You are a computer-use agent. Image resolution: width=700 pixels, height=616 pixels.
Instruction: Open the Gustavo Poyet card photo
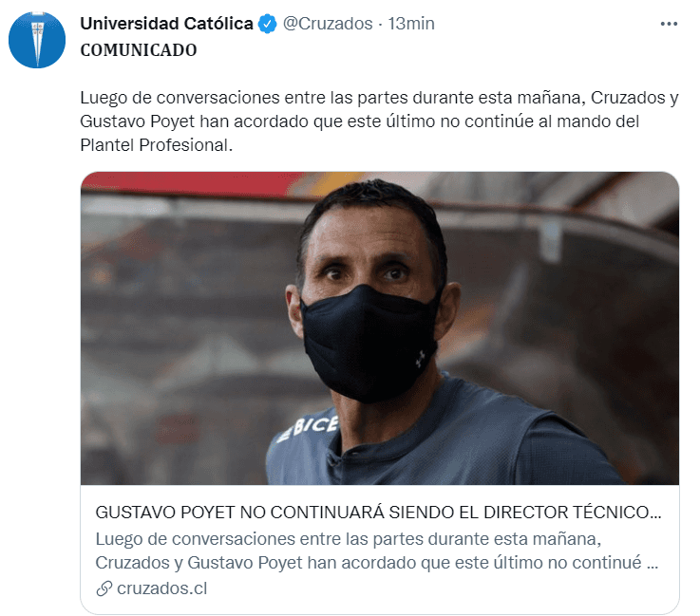380,328
